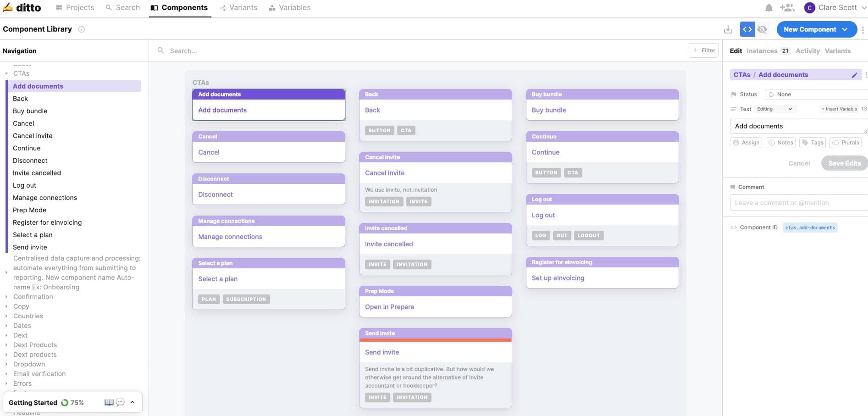
Task: Select the None status radio option
Action: [x=772, y=94]
